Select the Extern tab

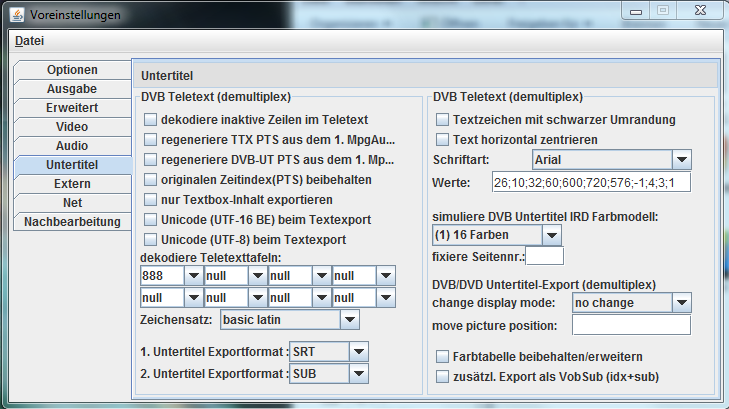tap(72, 184)
